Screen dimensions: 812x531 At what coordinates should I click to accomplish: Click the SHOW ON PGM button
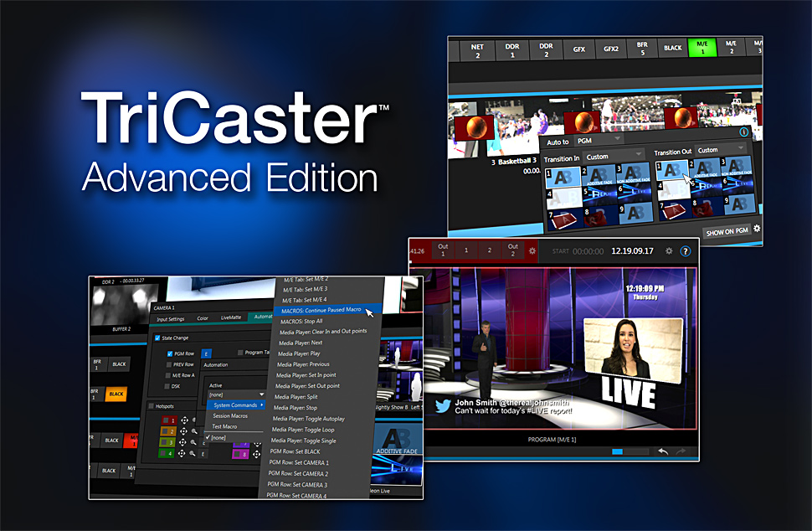point(727,231)
